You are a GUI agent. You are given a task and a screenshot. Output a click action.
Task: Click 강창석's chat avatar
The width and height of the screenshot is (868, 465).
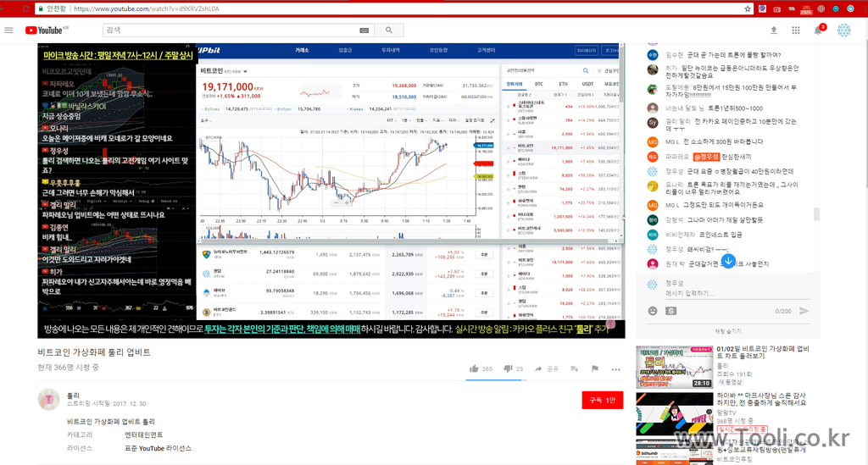pos(653,219)
